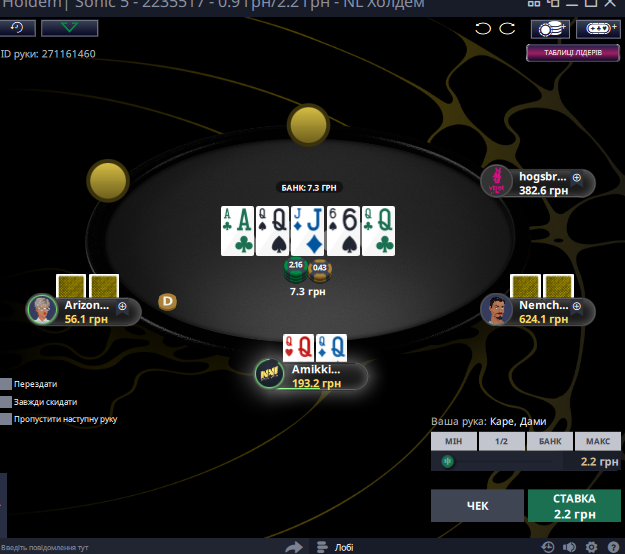
Task: Click the ЧЕК button
Action: [x=477, y=506]
